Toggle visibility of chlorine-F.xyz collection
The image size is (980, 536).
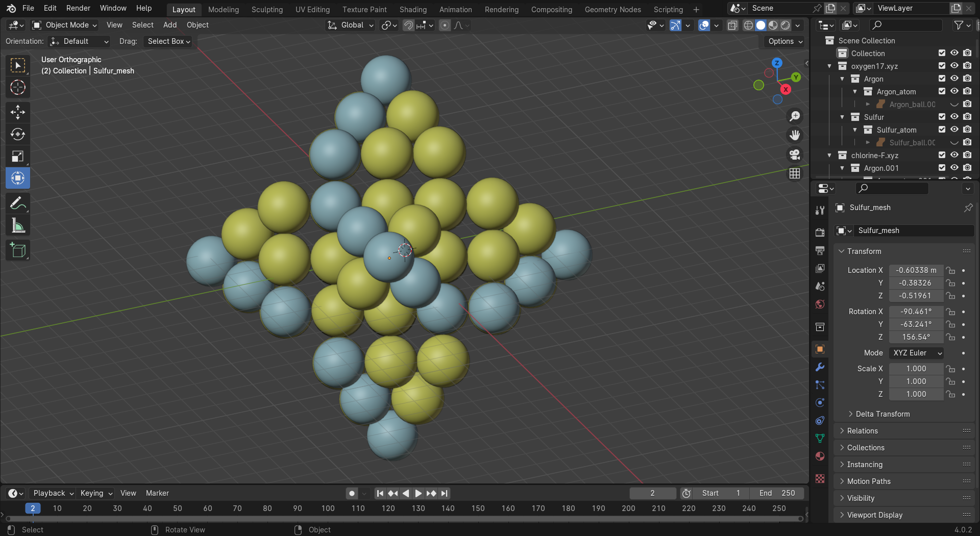[954, 155]
